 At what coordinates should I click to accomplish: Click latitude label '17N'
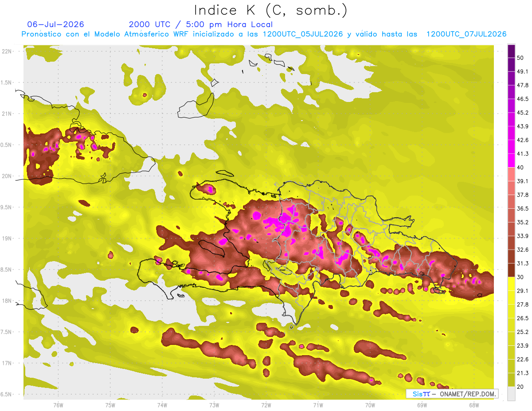(7, 363)
